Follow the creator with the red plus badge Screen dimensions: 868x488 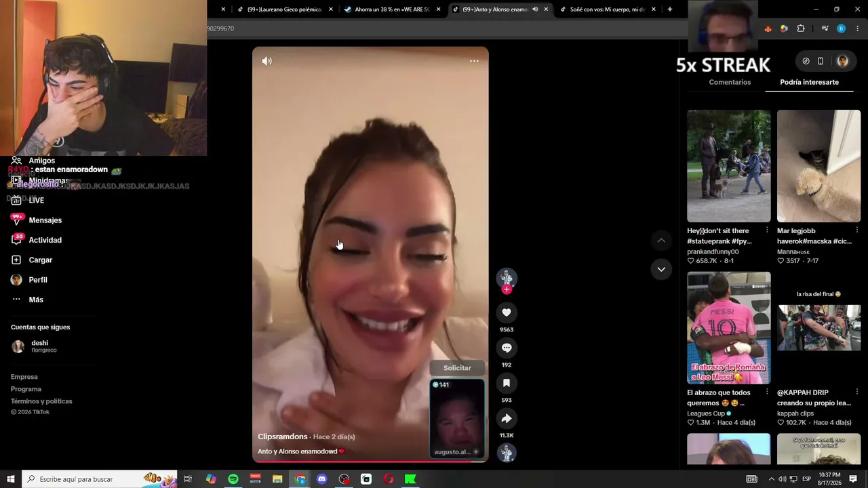507,289
